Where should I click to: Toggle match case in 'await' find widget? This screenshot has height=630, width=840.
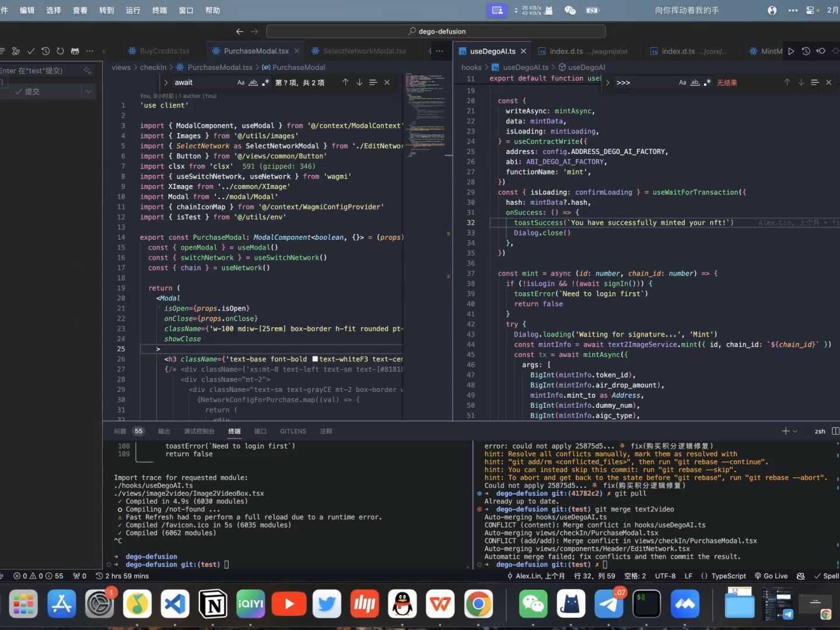coord(241,82)
